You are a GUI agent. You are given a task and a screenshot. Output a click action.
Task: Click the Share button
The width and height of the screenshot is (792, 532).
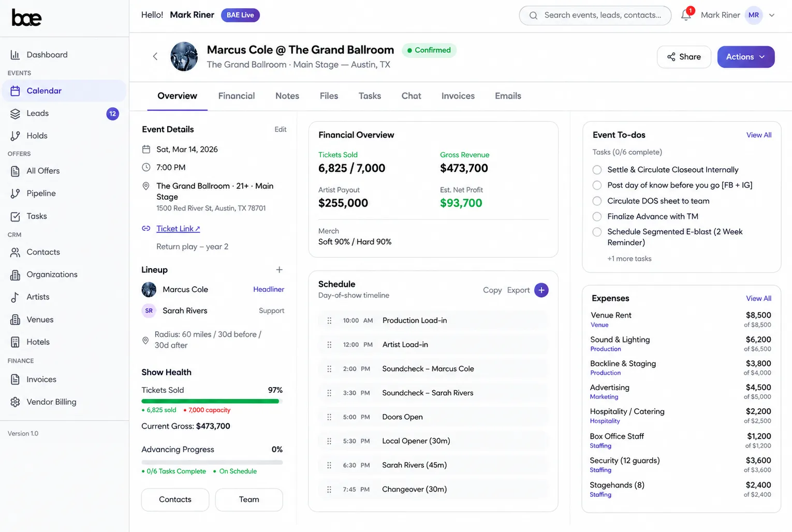click(x=684, y=57)
